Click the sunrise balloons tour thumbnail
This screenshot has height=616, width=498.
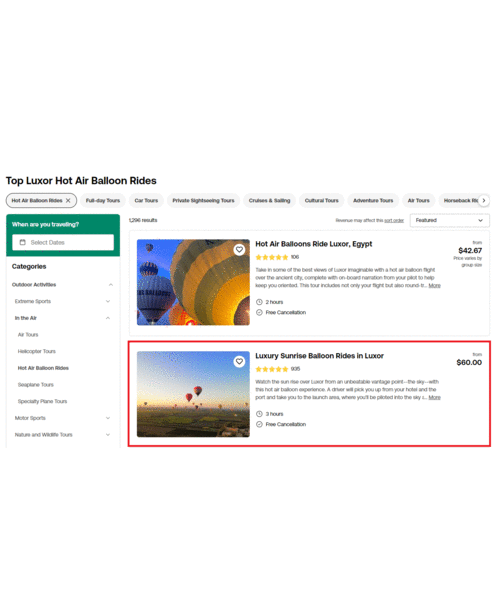pos(193,394)
